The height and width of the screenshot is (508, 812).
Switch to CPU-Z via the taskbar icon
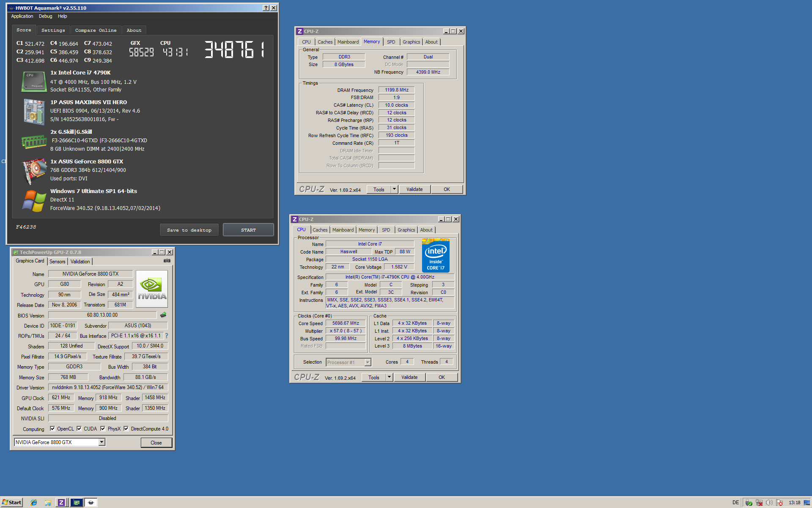[x=61, y=502]
